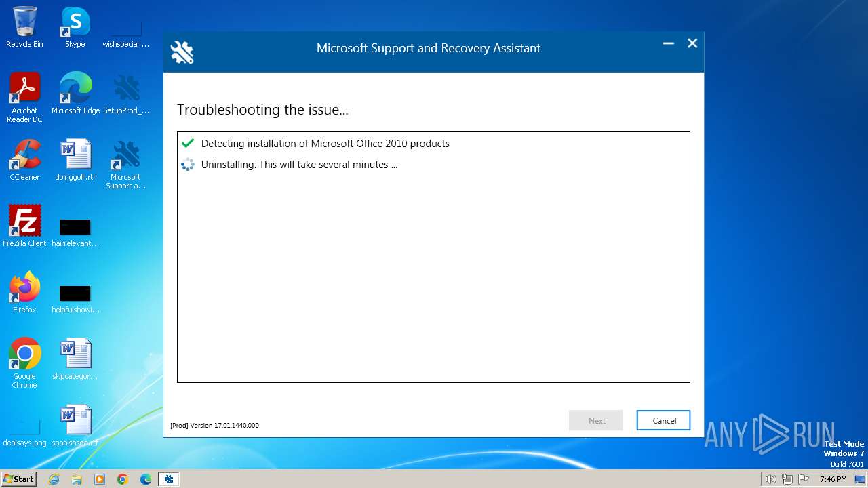
Task: Click Show Desktop strip at taskbar end
Action: (860, 479)
